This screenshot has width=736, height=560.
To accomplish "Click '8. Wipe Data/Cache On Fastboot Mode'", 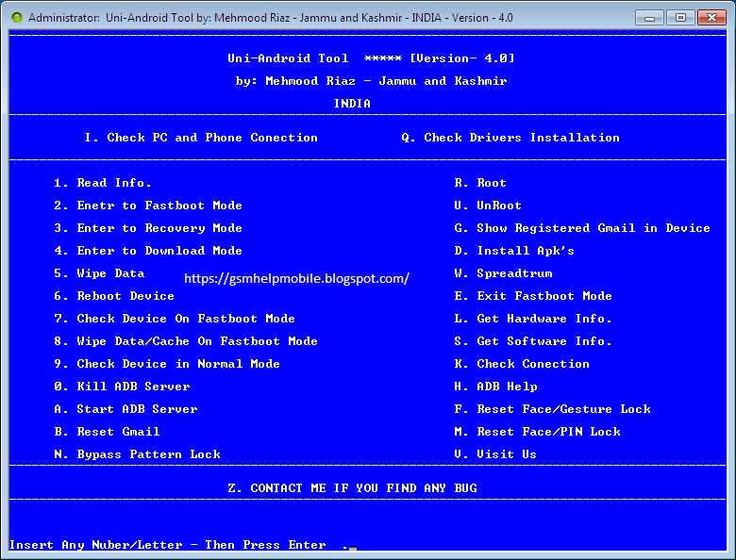I will click(185, 341).
